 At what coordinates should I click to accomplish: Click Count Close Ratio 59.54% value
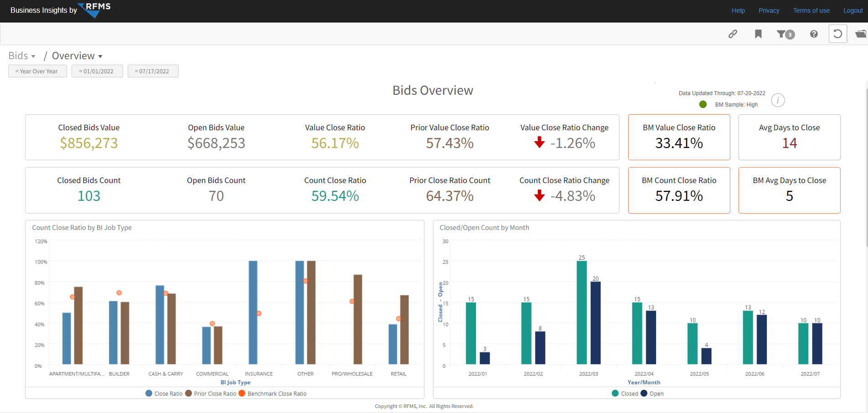click(335, 196)
